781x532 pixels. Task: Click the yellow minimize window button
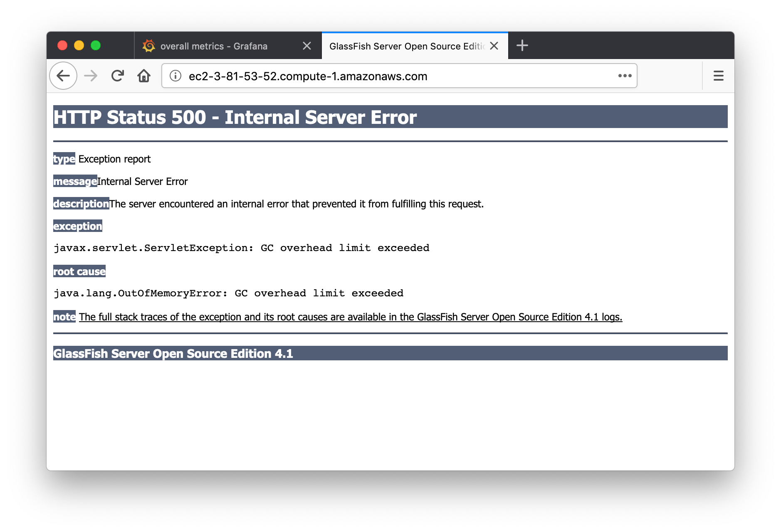(x=79, y=45)
